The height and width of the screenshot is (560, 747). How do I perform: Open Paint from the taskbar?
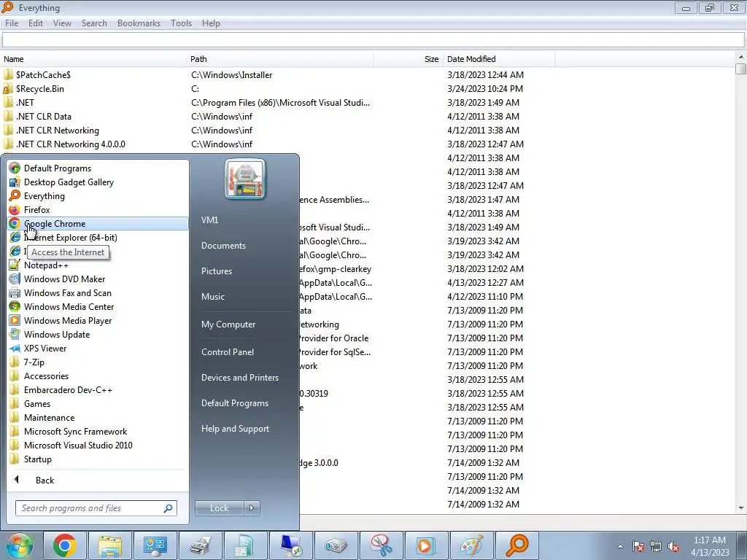click(x=472, y=545)
